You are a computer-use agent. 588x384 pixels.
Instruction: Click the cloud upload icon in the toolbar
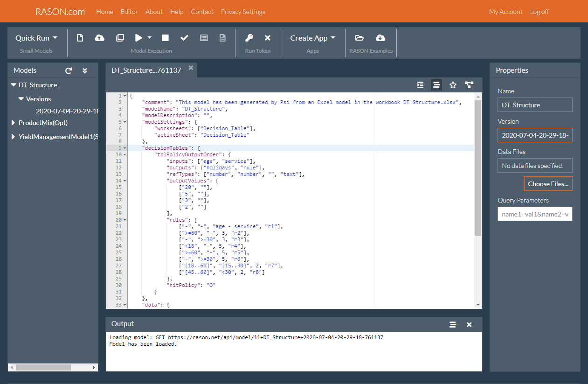(x=99, y=38)
